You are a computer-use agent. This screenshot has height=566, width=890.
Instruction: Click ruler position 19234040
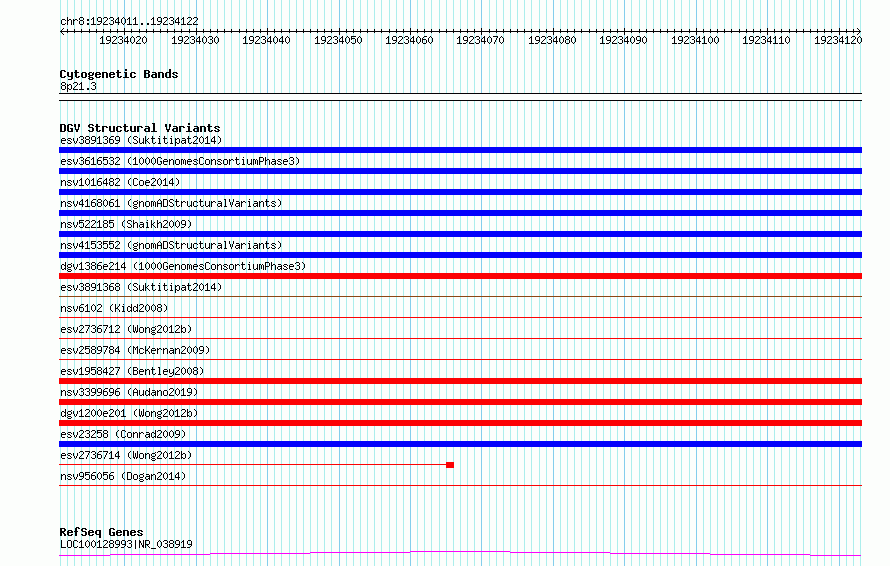pyautogui.click(x=266, y=40)
